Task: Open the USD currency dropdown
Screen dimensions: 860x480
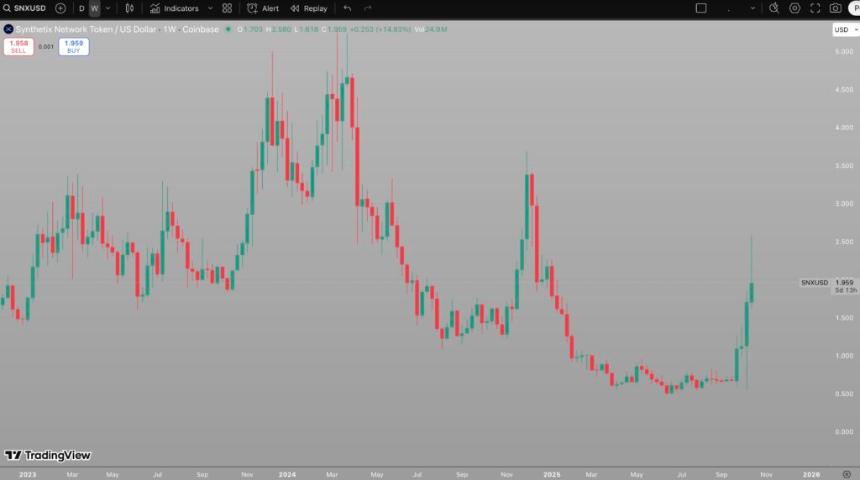Action: click(x=843, y=30)
